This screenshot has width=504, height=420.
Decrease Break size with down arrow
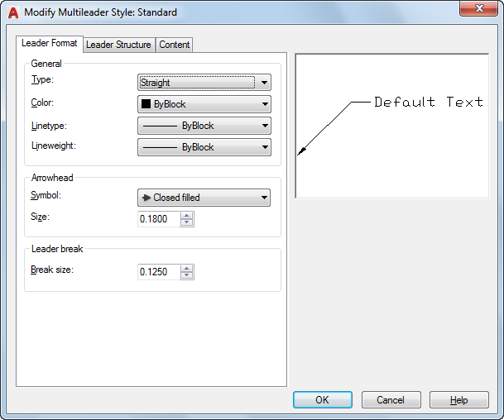[187, 275]
